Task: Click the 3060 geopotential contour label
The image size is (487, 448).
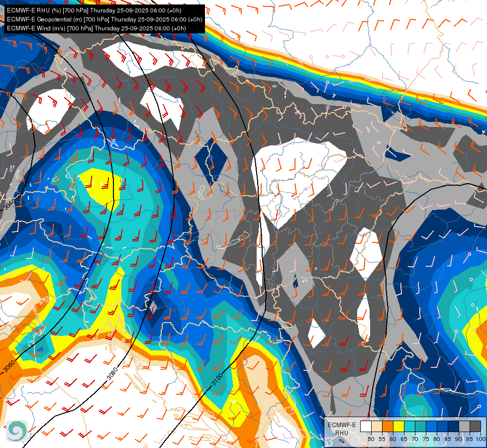Action: point(9,366)
